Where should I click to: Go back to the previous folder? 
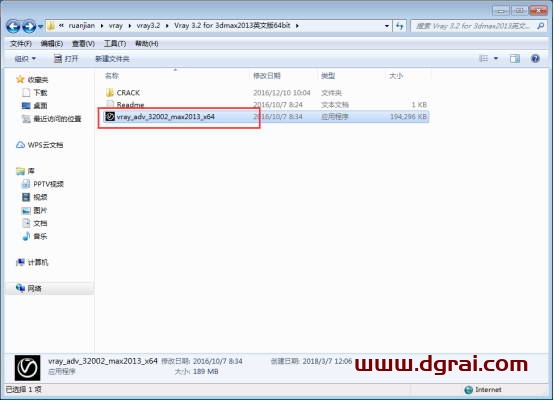tap(13, 26)
